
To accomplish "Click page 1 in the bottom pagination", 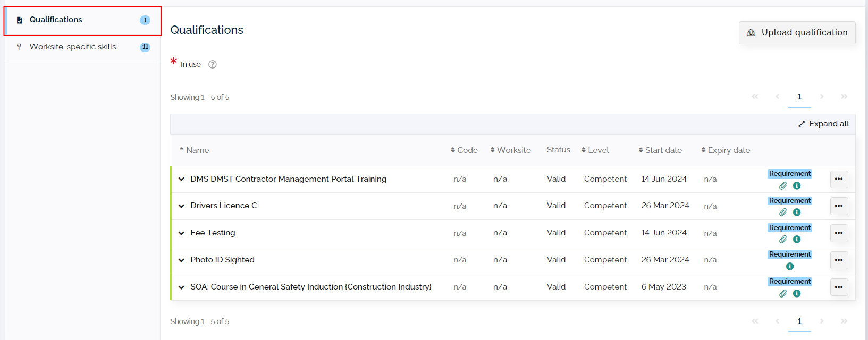I will coord(799,321).
